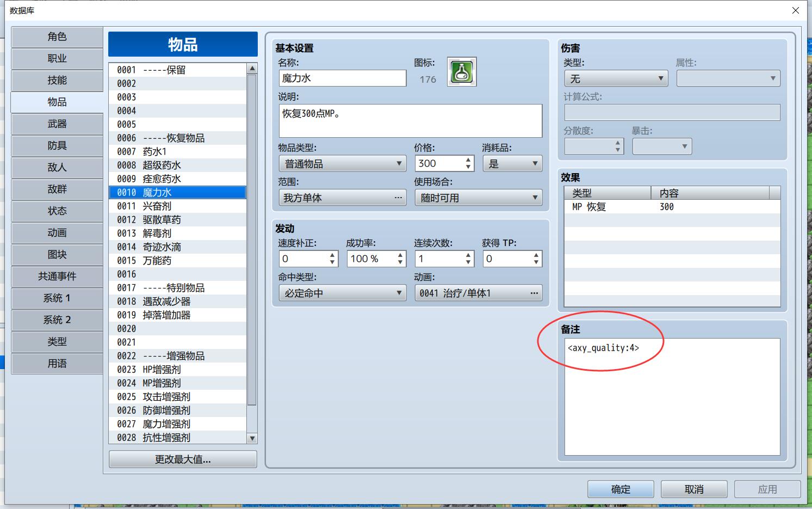Screen dimensions: 812x509
Task: Select item 0007 药水1 in the list
Action: [178, 151]
